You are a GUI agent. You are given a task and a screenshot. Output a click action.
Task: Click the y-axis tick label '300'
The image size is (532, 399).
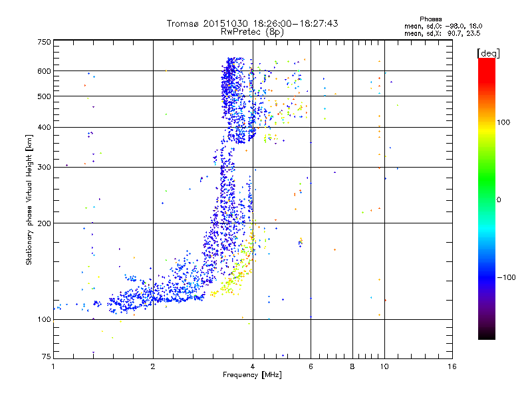click(x=44, y=168)
